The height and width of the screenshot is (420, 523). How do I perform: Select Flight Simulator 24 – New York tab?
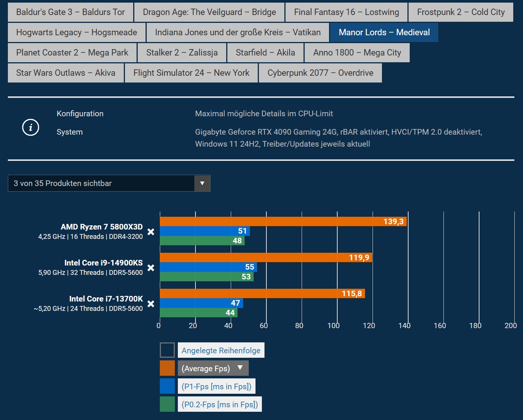pos(191,73)
